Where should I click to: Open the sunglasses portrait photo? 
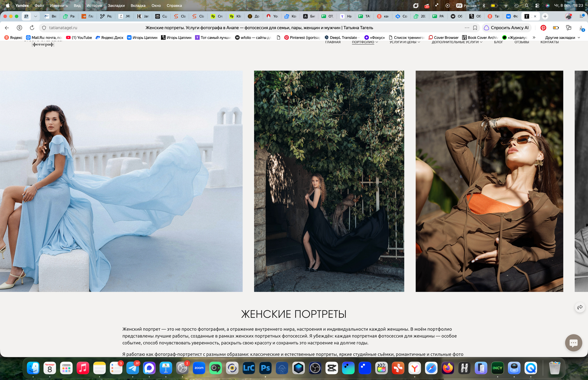[489, 181]
